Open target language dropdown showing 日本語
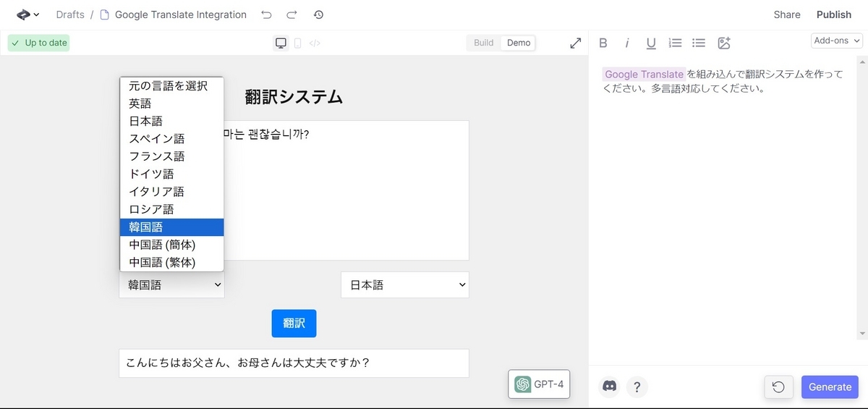868x409 pixels. tap(405, 284)
